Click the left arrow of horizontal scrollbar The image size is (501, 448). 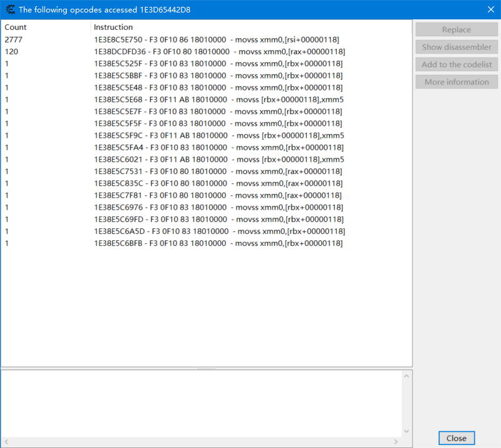point(6,442)
